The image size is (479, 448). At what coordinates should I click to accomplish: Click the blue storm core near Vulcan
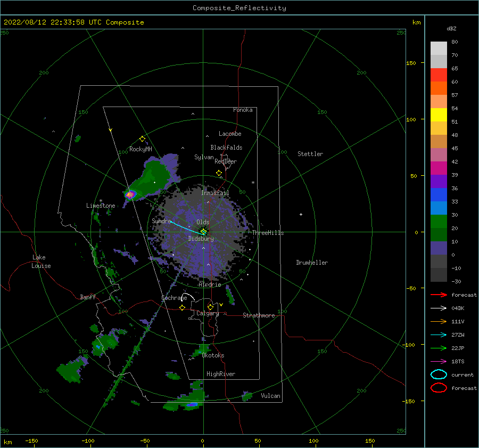click(192, 404)
